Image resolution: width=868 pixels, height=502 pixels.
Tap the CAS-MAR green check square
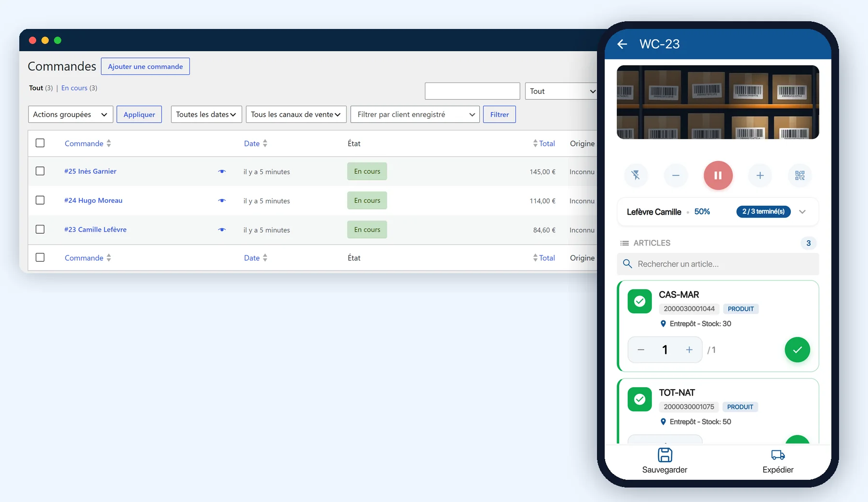640,301
